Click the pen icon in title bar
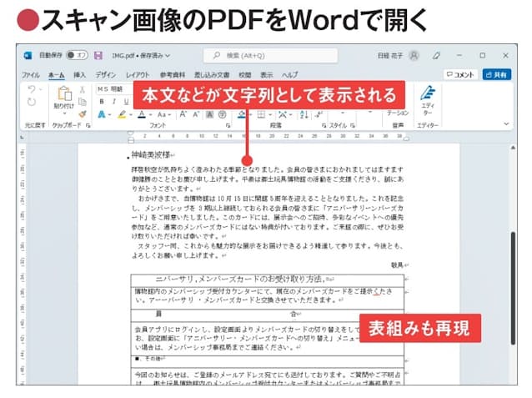Viewport: 532px width, 398px height. [436, 55]
